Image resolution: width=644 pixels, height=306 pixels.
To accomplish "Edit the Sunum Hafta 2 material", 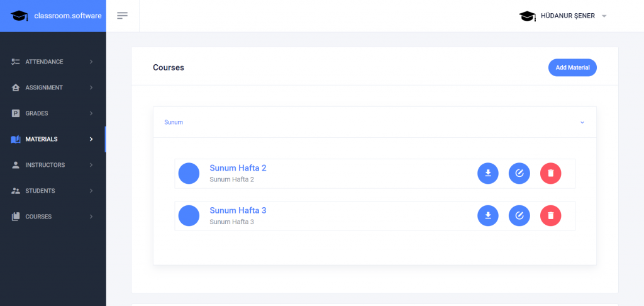I will click(x=519, y=173).
